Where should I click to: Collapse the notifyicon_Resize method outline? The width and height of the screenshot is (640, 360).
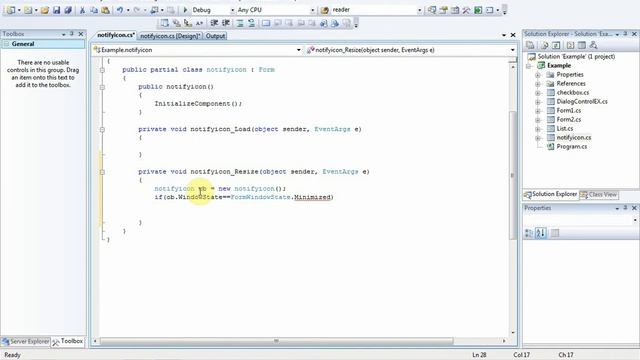pyautogui.click(x=102, y=172)
